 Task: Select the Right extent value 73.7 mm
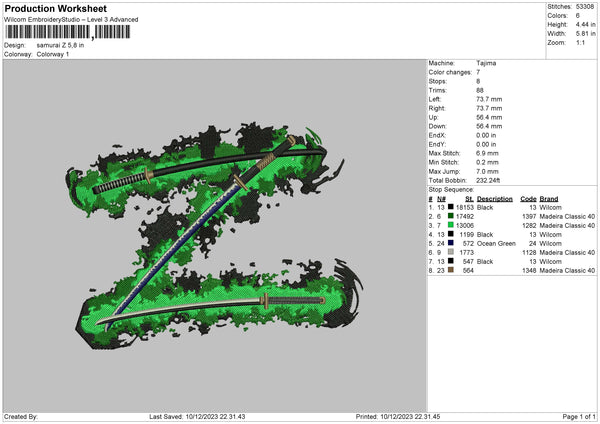coord(489,108)
